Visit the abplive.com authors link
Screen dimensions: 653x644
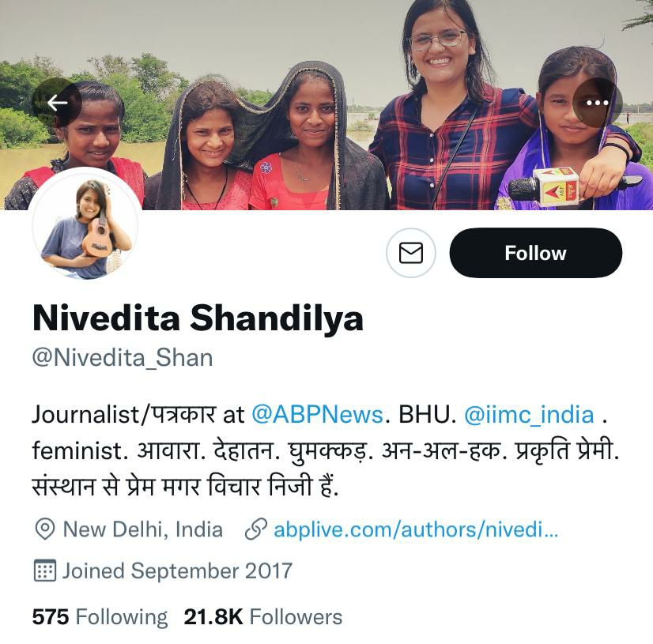[x=416, y=529]
